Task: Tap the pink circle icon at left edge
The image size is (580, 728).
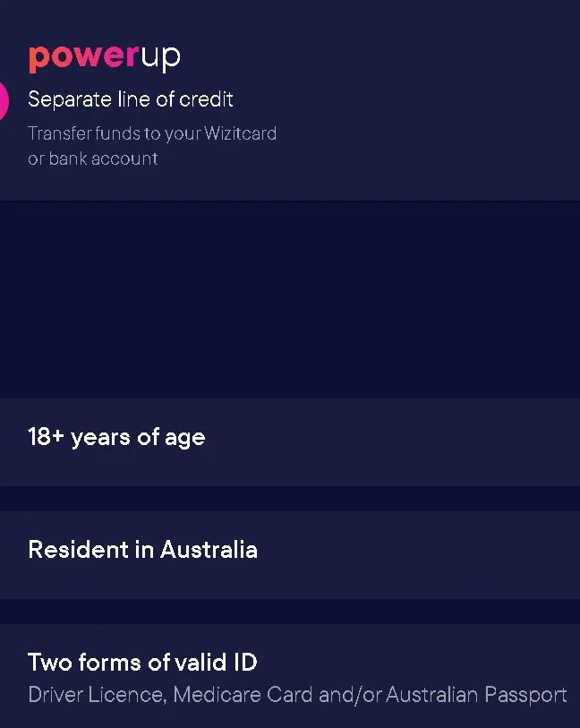Action: pyautogui.click(x=3, y=98)
